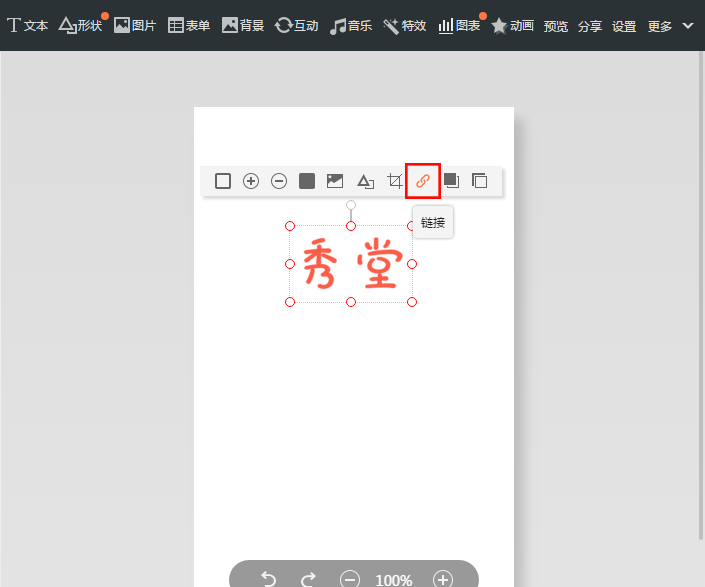705x587 pixels.
Task: Click the empty square border icon
Action: (223, 181)
